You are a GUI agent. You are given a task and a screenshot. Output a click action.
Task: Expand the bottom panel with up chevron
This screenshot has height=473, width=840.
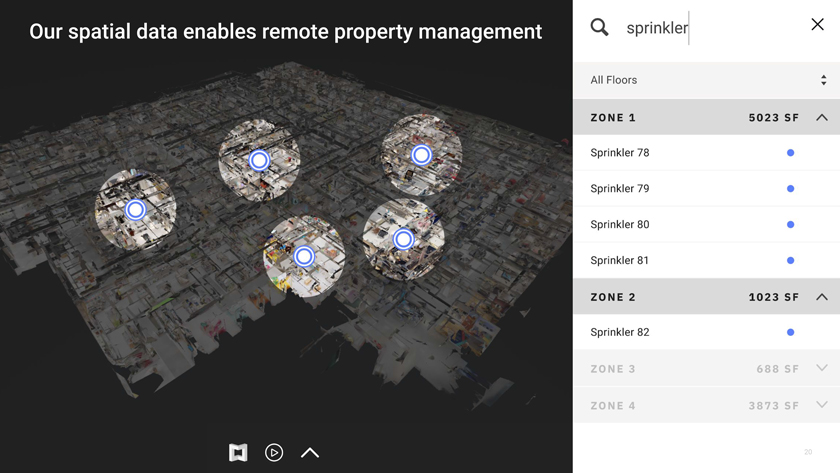click(310, 453)
